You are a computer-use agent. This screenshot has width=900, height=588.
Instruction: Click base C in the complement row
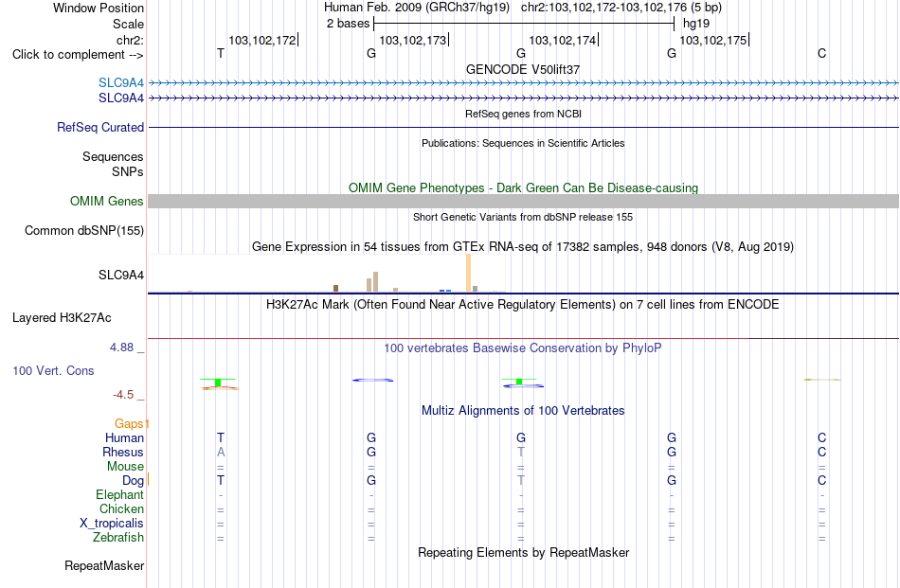point(822,53)
